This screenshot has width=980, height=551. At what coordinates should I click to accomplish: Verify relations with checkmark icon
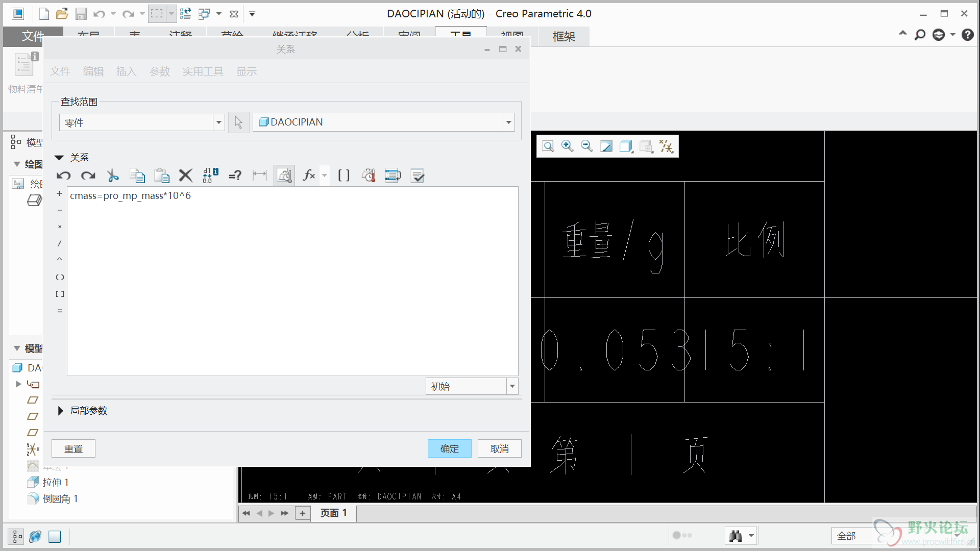418,176
